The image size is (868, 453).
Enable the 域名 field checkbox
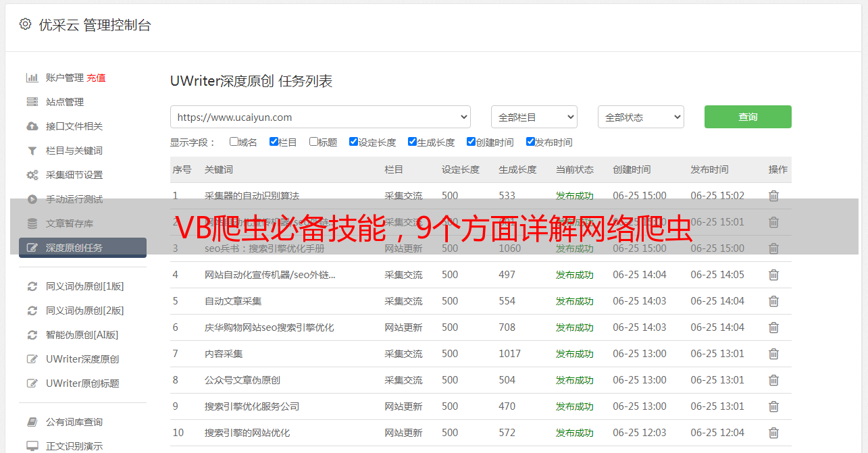[234, 142]
